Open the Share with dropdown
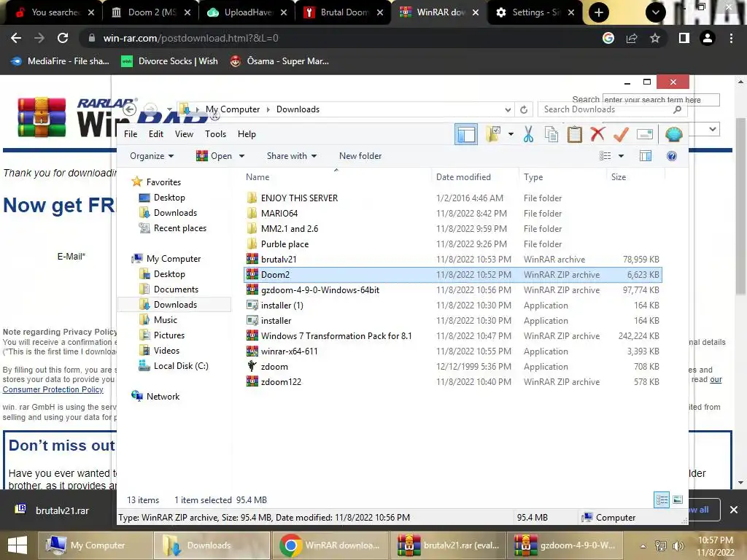Image resolution: width=747 pixels, height=560 pixels. coord(292,156)
